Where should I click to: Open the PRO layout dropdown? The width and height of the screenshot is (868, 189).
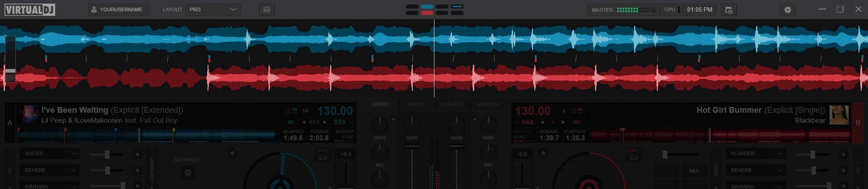point(213,9)
